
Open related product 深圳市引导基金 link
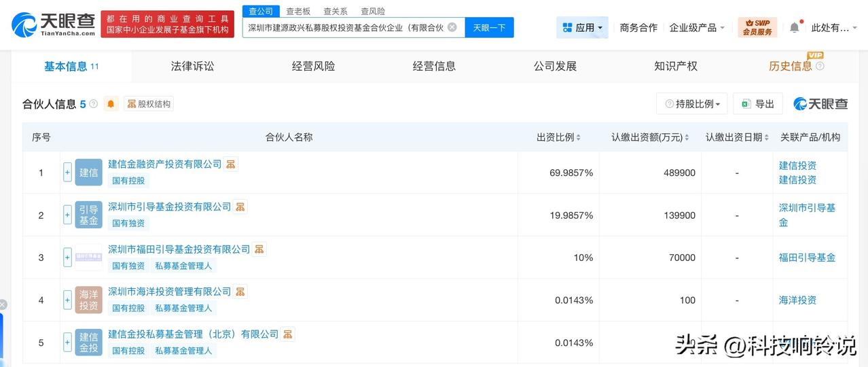pyautogui.click(x=807, y=215)
